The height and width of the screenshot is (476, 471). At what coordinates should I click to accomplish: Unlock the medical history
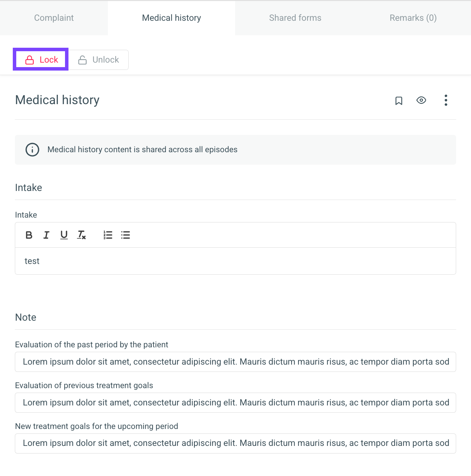tap(99, 60)
